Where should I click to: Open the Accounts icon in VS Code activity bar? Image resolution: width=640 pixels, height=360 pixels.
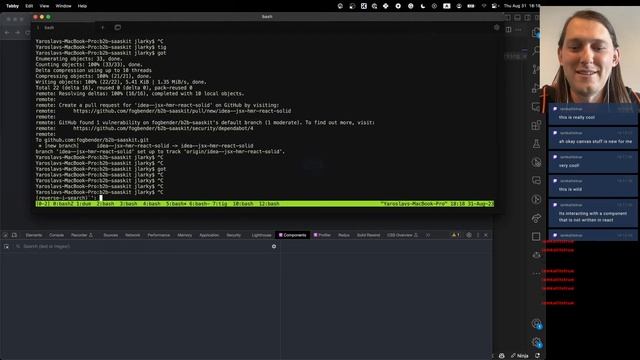[x=537, y=324]
